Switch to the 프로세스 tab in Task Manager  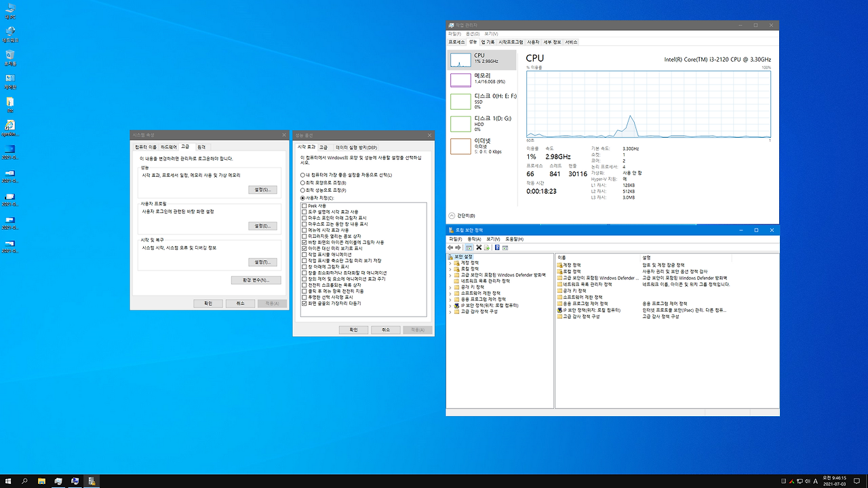pos(456,41)
